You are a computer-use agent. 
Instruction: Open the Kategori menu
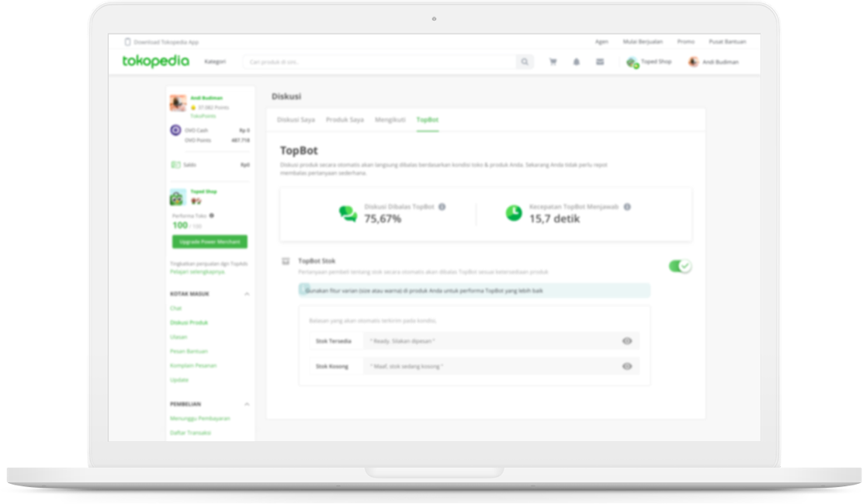215,61
